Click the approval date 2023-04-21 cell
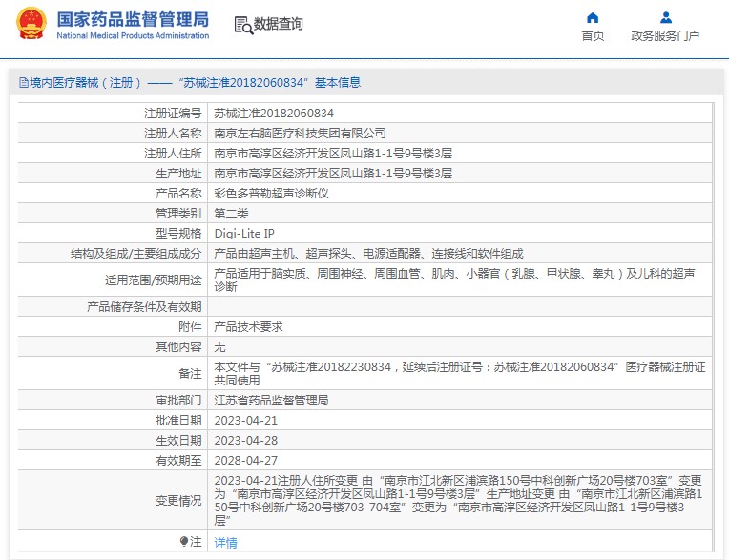Viewport: 729px width, 560px height. [246, 420]
